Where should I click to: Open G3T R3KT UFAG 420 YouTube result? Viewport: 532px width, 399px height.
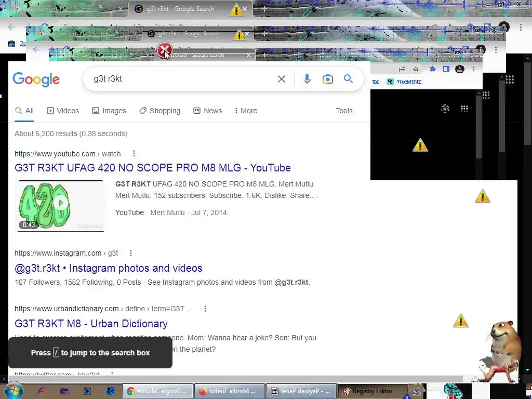pos(153,168)
